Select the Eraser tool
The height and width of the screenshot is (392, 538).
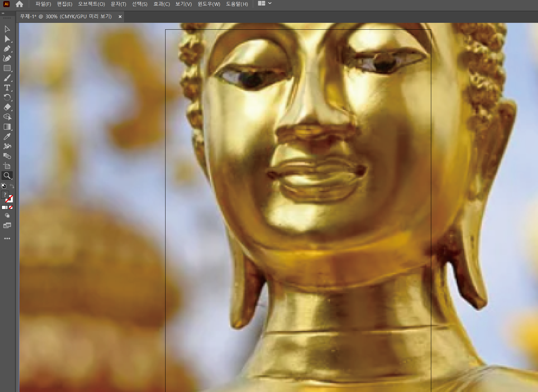[x=7, y=107]
